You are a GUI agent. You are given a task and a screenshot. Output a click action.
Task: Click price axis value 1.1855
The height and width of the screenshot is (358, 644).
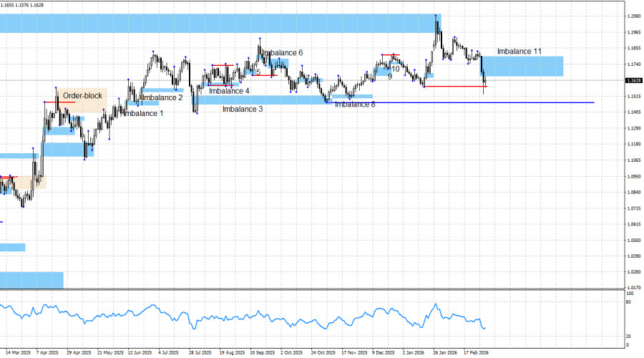634,48
